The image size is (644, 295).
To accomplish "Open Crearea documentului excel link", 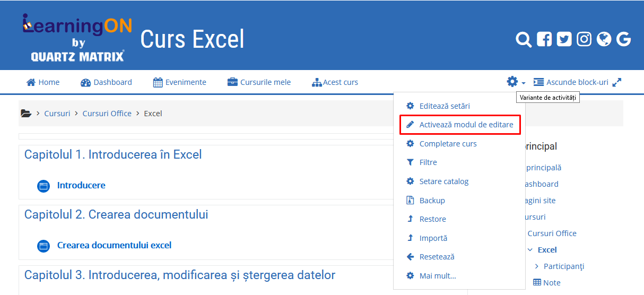I will 114,246.
